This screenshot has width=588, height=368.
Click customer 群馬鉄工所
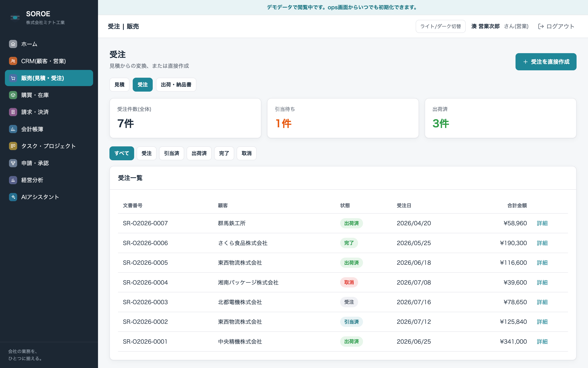tap(232, 223)
